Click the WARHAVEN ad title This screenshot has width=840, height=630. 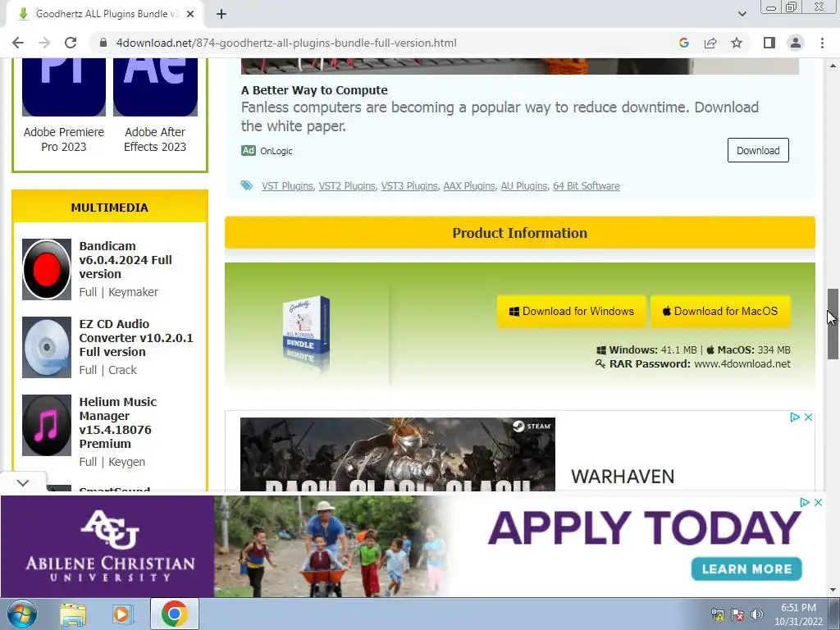pyautogui.click(x=623, y=477)
